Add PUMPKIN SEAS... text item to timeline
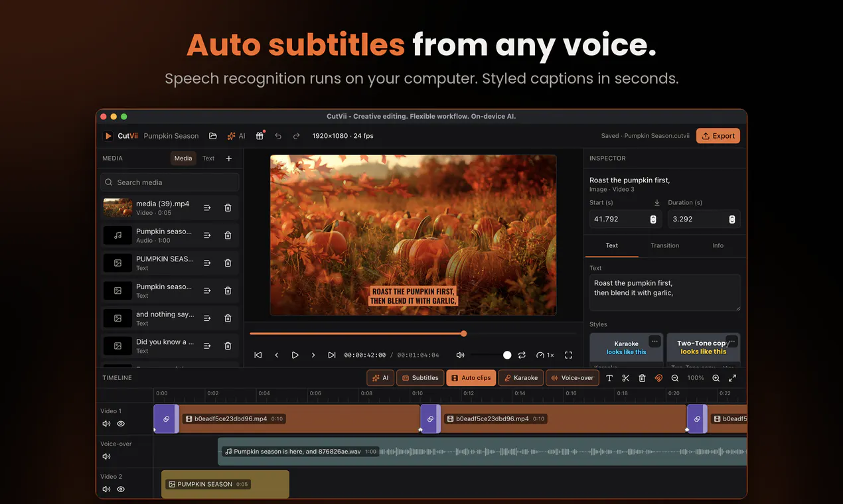The width and height of the screenshot is (843, 504). coord(207,263)
